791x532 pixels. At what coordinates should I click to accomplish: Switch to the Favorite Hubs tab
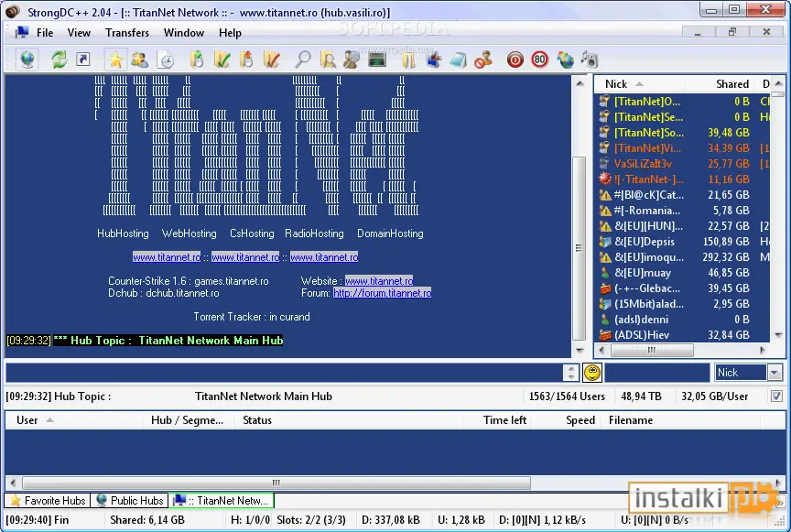48,500
